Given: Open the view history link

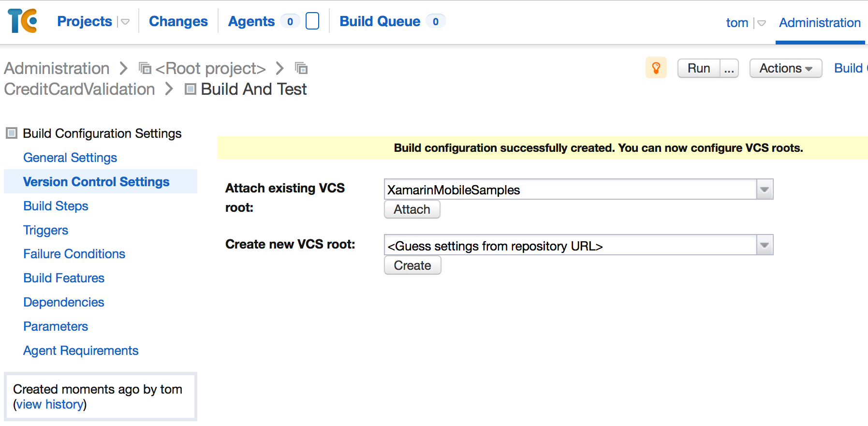Looking at the screenshot, I should point(50,404).
